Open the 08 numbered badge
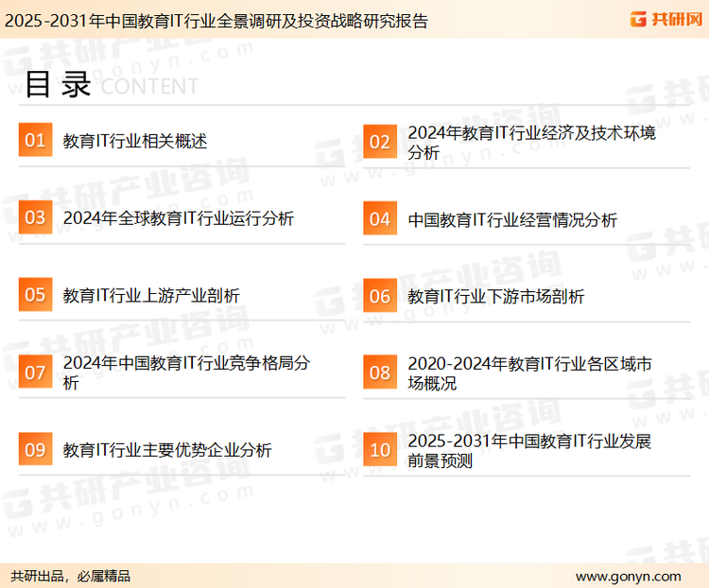This screenshot has width=709, height=588. tap(380, 372)
